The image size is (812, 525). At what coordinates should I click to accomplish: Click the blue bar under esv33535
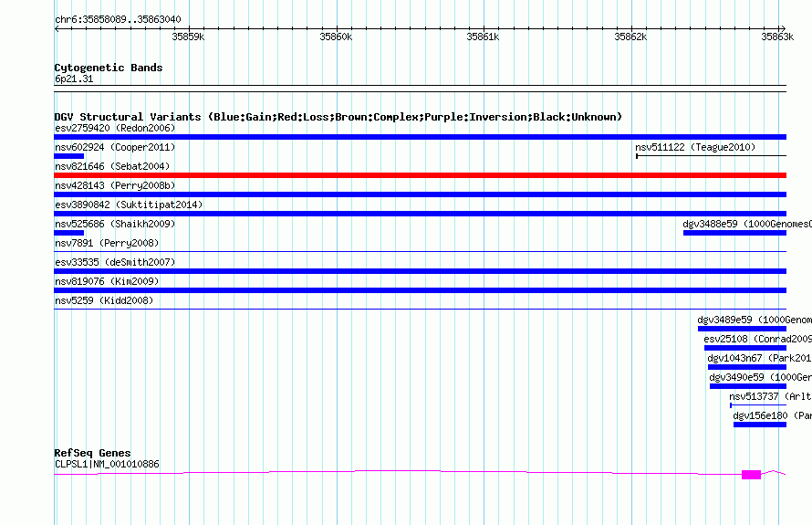point(420,271)
